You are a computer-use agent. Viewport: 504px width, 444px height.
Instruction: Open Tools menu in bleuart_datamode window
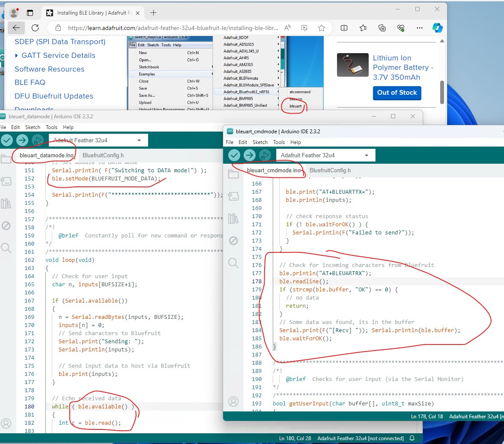click(51, 127)
